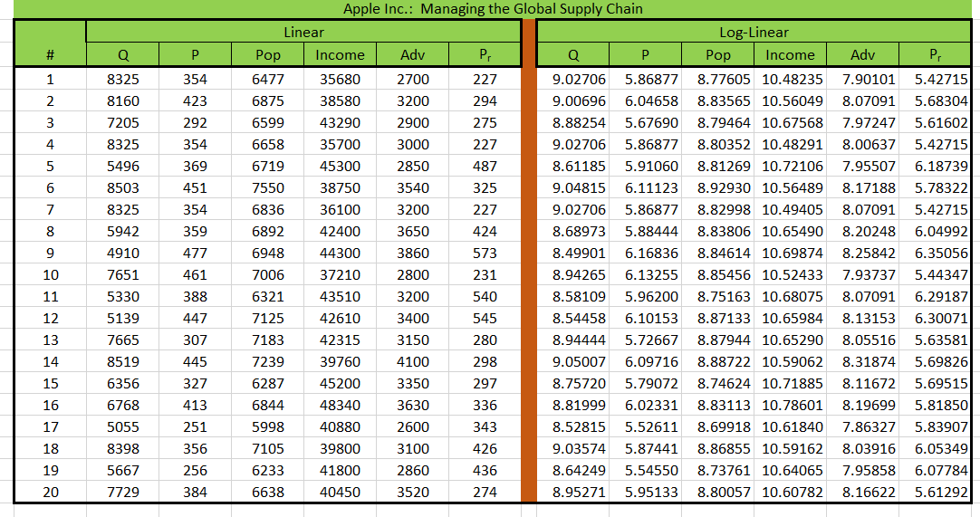Click the 'Linear' section header cell
The height and width of the screenshot is (517, 980).
click(x=303, y=32)
